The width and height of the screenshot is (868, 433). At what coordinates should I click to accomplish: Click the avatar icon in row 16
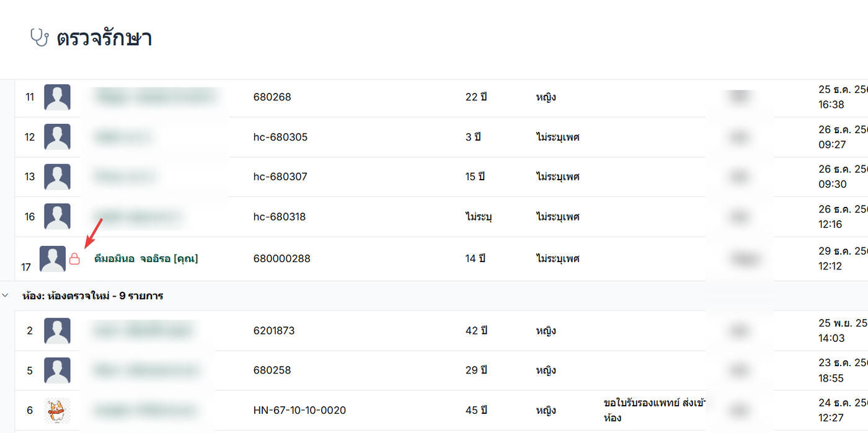coord(57,217)
